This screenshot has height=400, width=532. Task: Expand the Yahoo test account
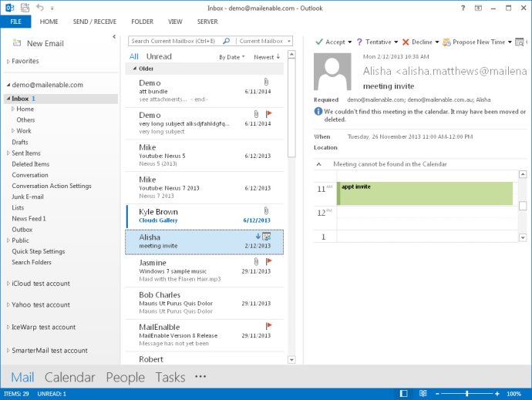tap(8, 304)
